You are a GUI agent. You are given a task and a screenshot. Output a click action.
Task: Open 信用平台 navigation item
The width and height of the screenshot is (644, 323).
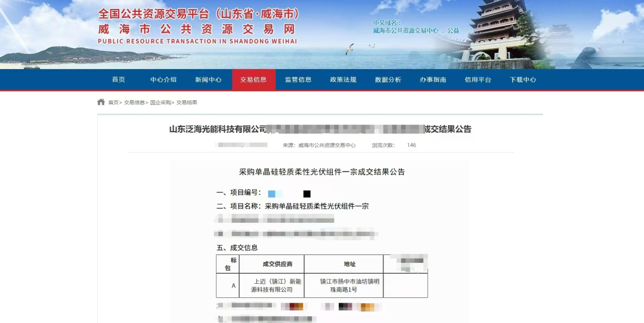(x=478, y=80)
